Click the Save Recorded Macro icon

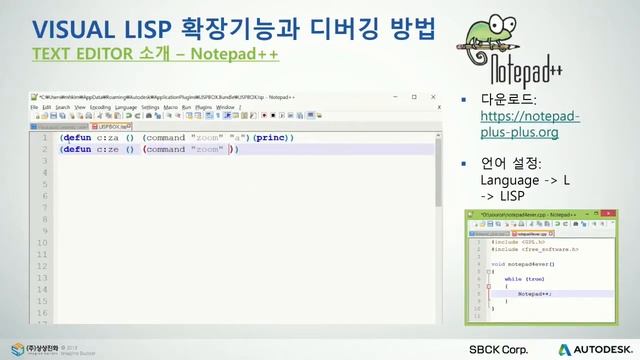(x=299, y=116)
